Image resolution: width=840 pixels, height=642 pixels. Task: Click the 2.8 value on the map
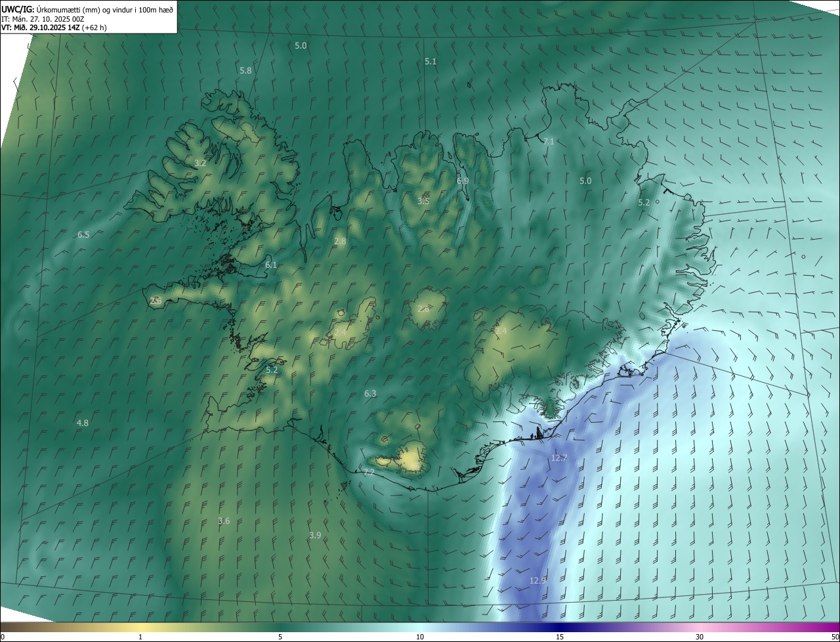(340, 242)
